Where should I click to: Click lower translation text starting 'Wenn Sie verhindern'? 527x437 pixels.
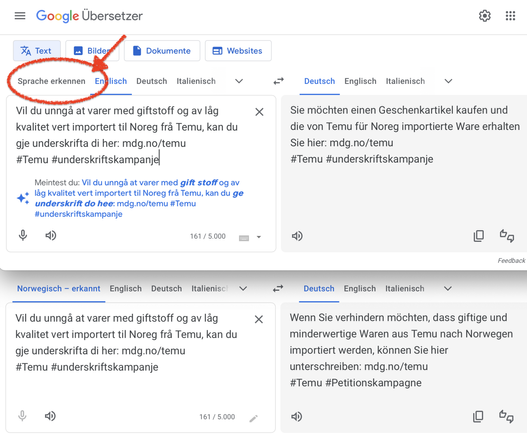pos(401,350)
